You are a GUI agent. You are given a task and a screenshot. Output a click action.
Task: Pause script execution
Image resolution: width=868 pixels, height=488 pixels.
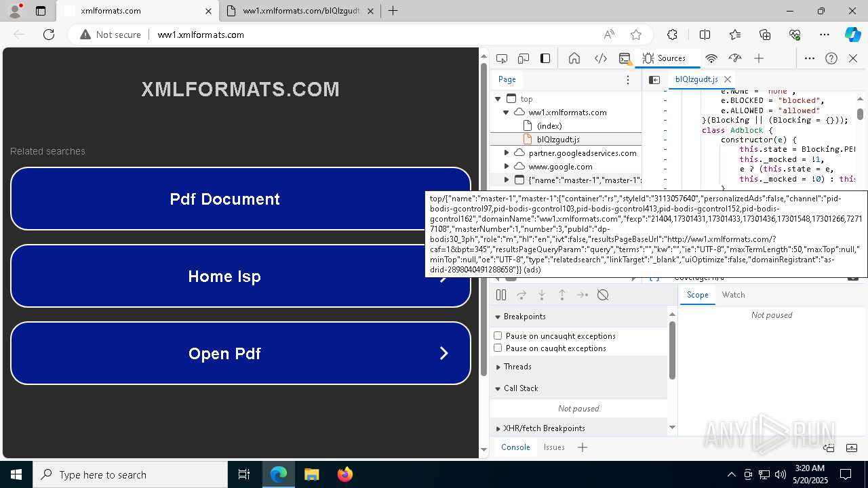tap(501, 295)
